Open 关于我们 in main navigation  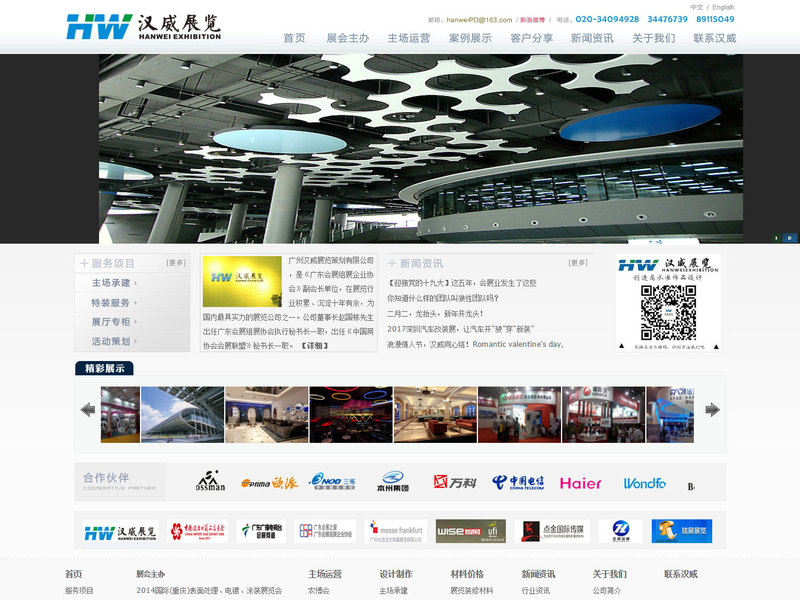coord(654,38)
